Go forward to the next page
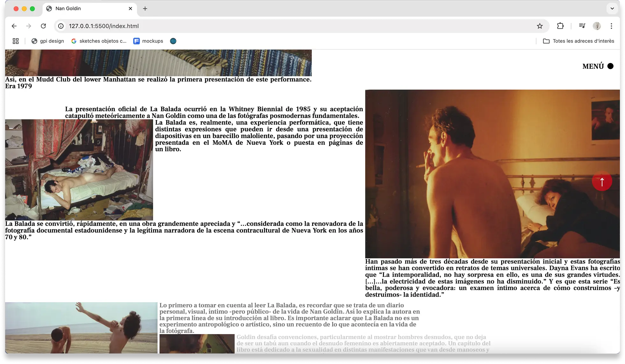The image size is (625, 364). (x=29, y=26)
